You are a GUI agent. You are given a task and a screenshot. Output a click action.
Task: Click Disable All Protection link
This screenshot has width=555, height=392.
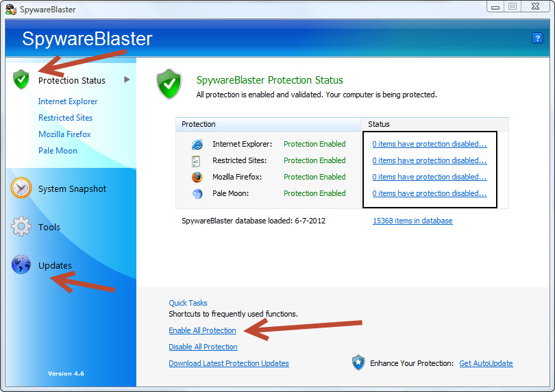click(x=203, y=347)
